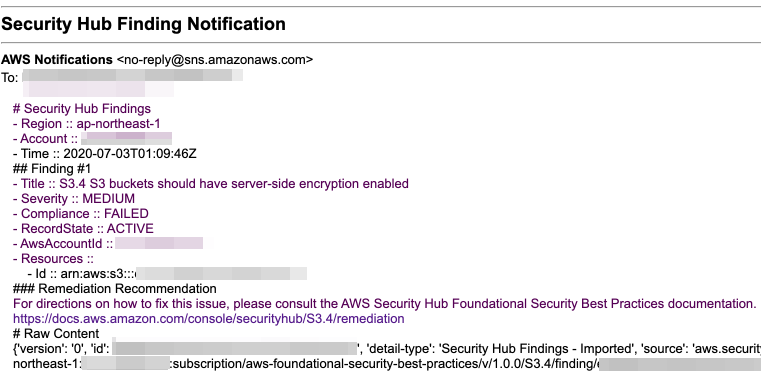Click the Security Hub Finding Notification subject heading
This screenshot has width=761, height=371.
[x=143, y=24]
